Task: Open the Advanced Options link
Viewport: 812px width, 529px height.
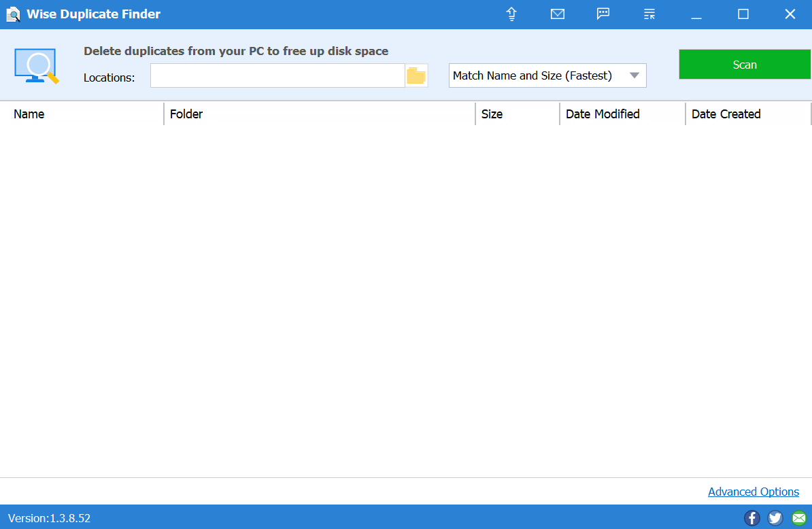Action: [x=754, y=492]
